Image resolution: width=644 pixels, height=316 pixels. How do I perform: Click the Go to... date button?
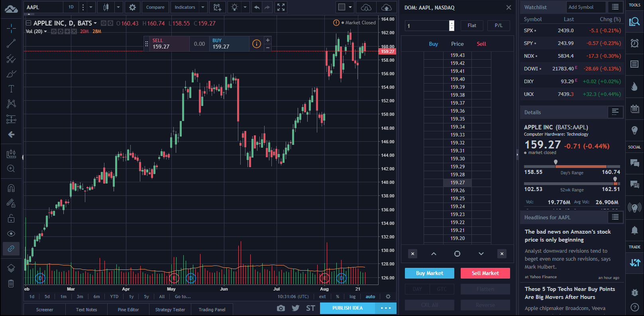tap(183, 296)
